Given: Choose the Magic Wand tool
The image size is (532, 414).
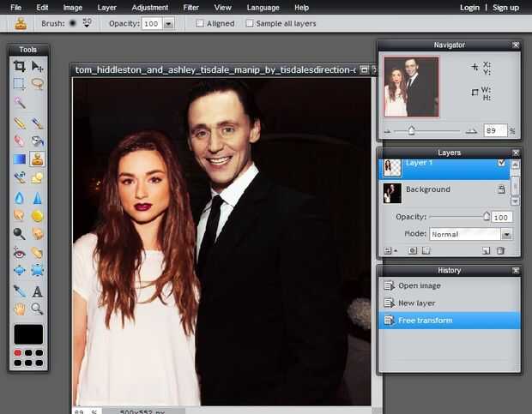Looking at the screenshot, I should point(19,103).
